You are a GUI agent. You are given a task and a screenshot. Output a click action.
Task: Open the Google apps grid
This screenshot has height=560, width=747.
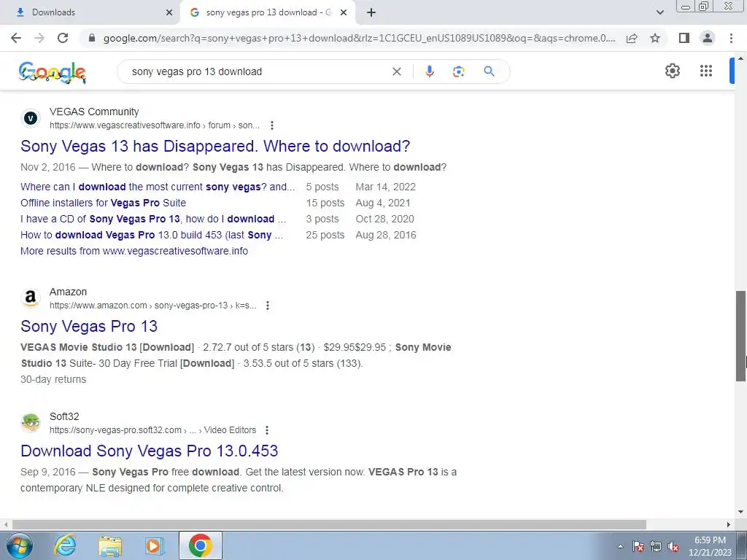pos(706,71)
